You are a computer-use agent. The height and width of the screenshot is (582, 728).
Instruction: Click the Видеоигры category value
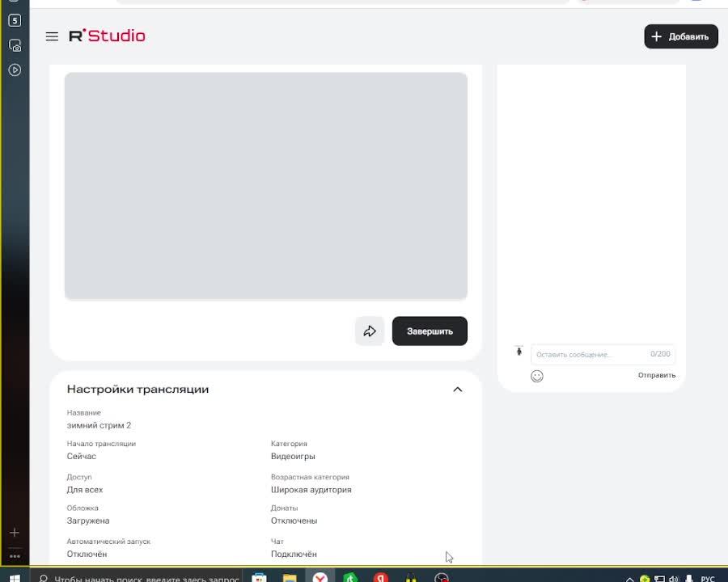293,456
